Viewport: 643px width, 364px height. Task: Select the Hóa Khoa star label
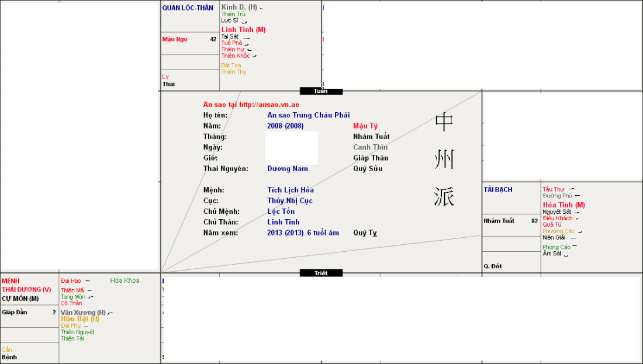point(125,280)
